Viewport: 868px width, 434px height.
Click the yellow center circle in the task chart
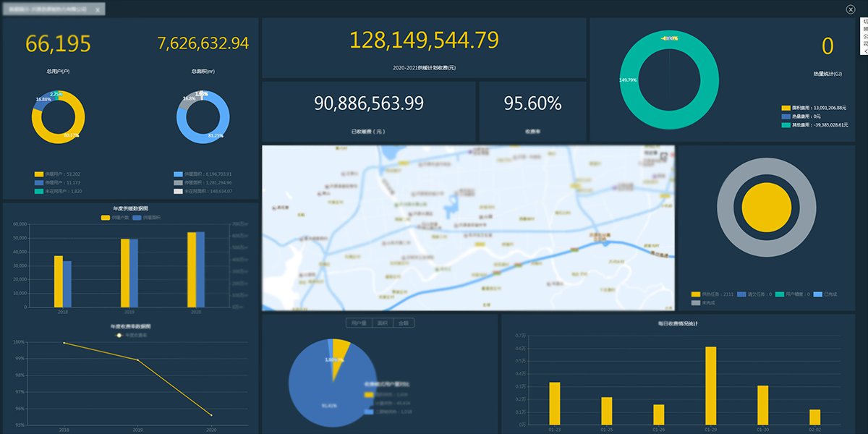pos(766,208)
